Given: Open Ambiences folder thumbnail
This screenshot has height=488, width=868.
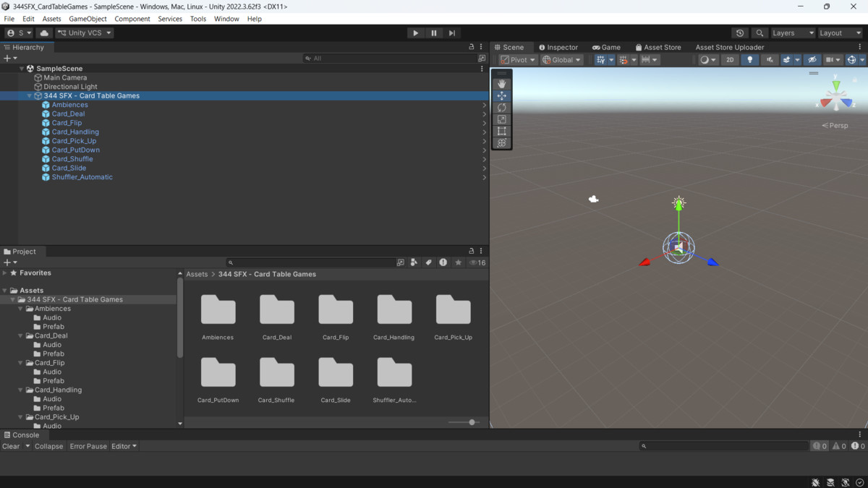Looking at the screenshot, I should click(218, 309).
